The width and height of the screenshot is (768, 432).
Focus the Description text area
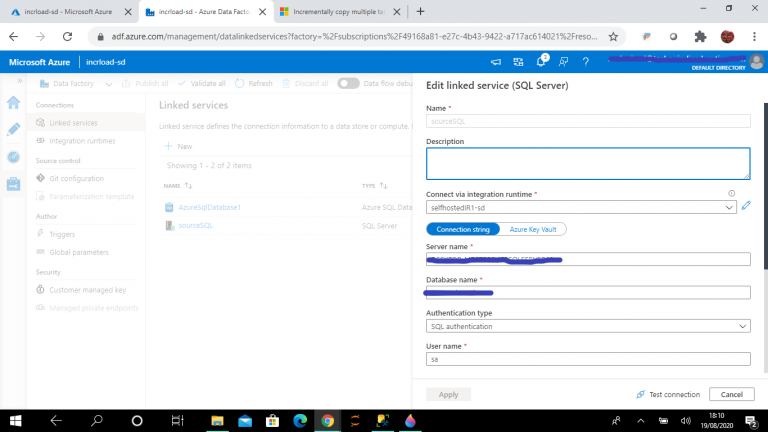(x=588, y=164)
